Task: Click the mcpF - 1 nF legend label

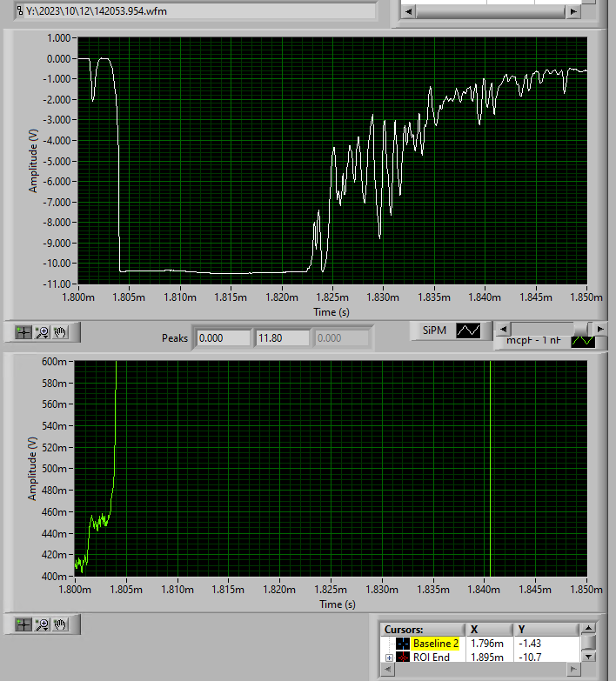Action: coord(533,341)
